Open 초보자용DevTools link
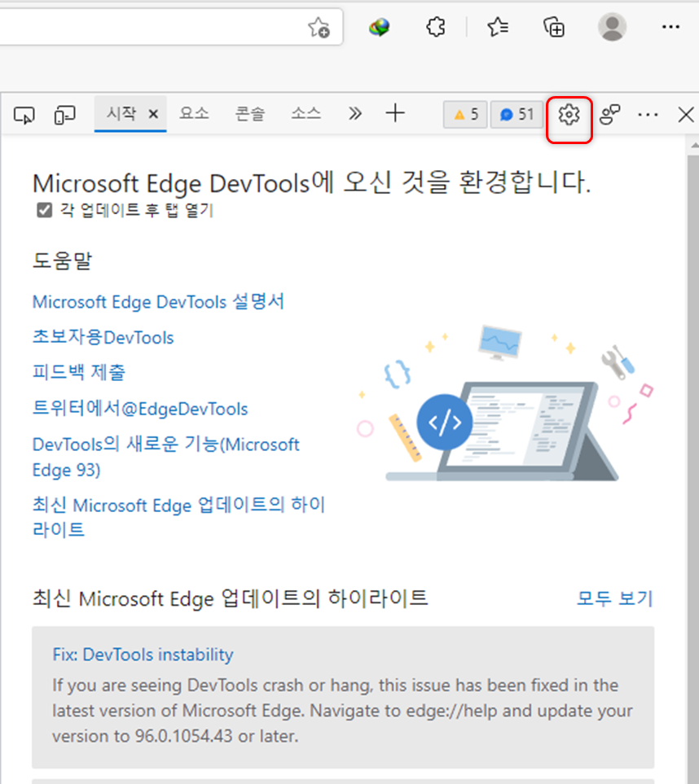This screenshot has width=699, height=784. pyautogui.click(x=103, y=338)
